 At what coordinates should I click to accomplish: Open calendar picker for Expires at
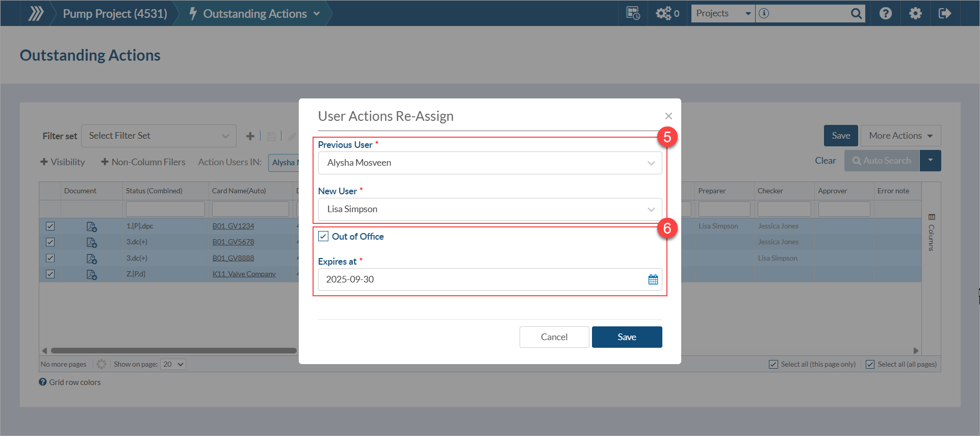[x=653, y=279]
